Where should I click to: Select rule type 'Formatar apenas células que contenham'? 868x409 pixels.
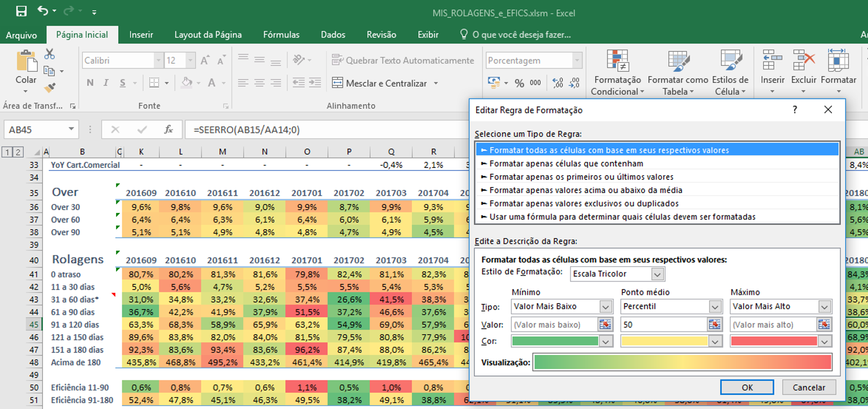[x=566, y=163]
